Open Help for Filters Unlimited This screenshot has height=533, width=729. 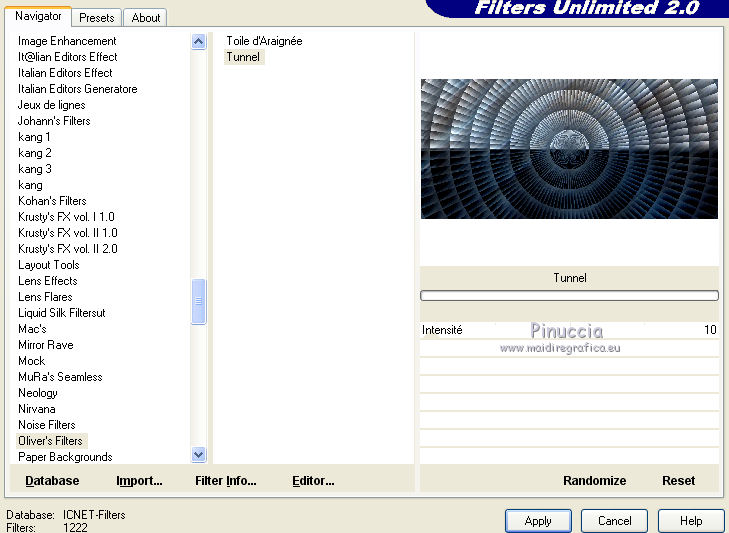pos(691,521)
